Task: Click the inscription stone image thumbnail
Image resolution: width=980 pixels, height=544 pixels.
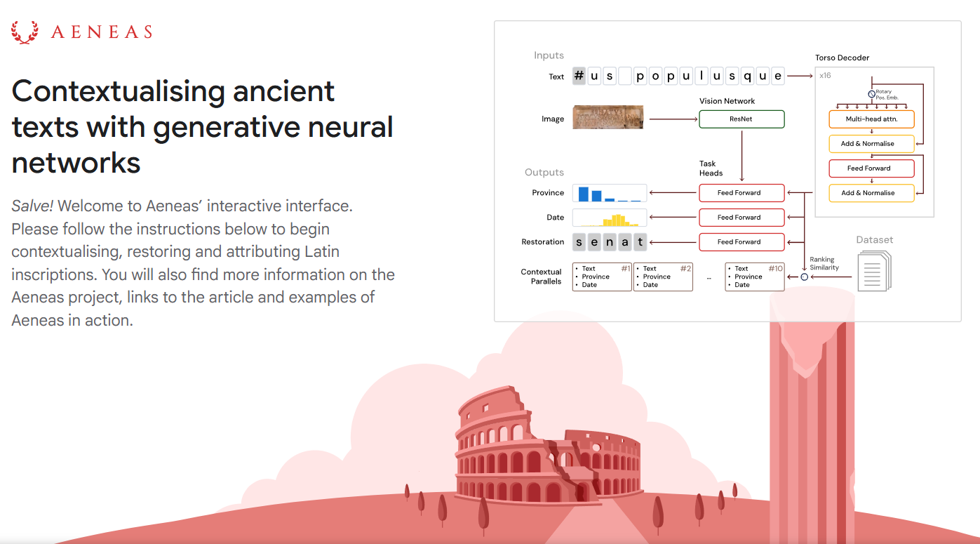Action: (608, 118)
